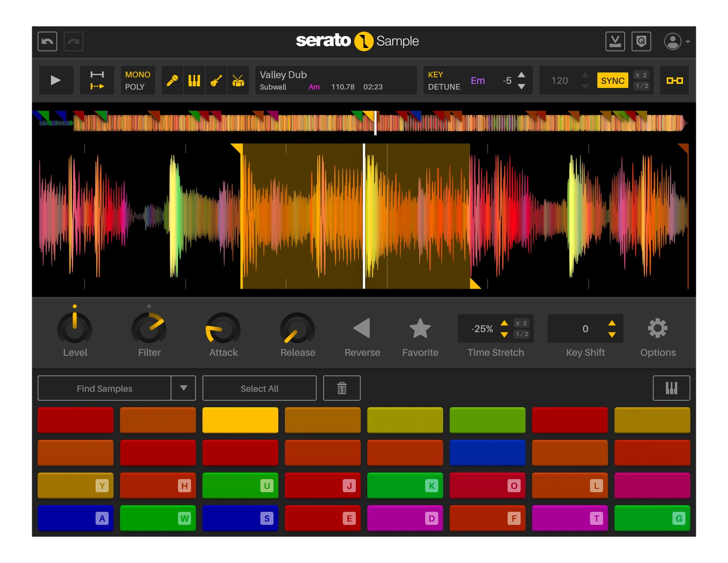Trigger the blue pad labeled A
Image resolution: width=728 pixels, height=563 pixels.
click(x=76, y=518)
